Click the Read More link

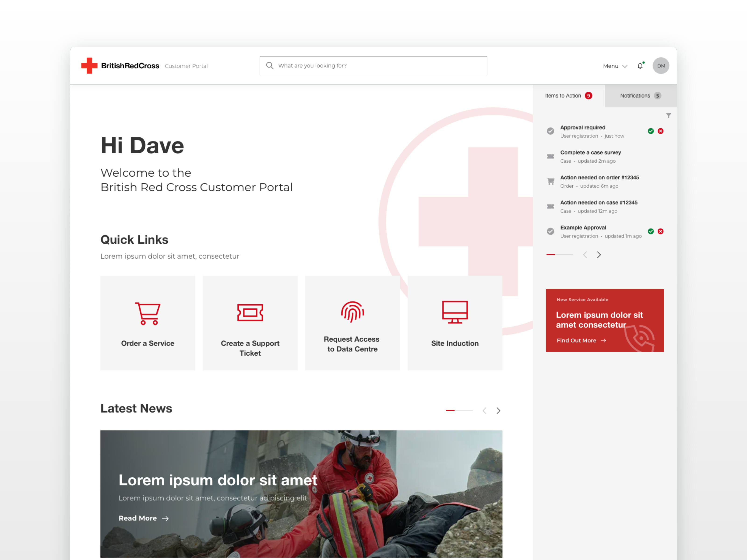pyautogui.click(x=143, y=518)
